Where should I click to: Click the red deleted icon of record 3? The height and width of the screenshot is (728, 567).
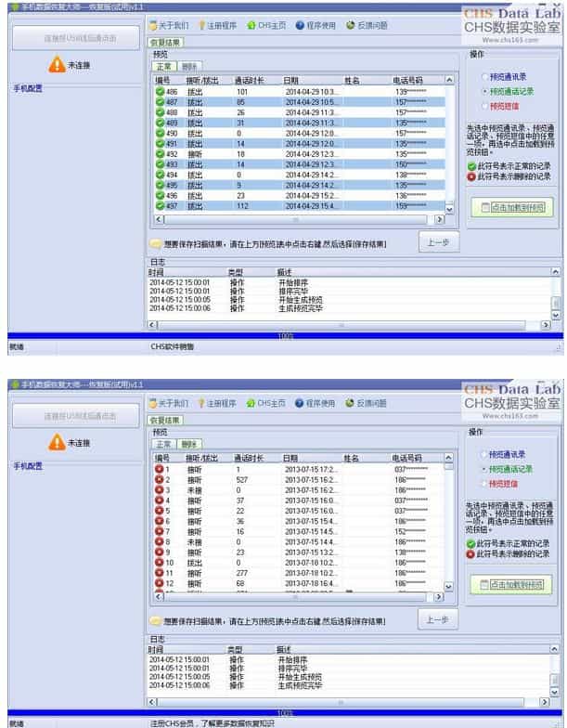160,490
